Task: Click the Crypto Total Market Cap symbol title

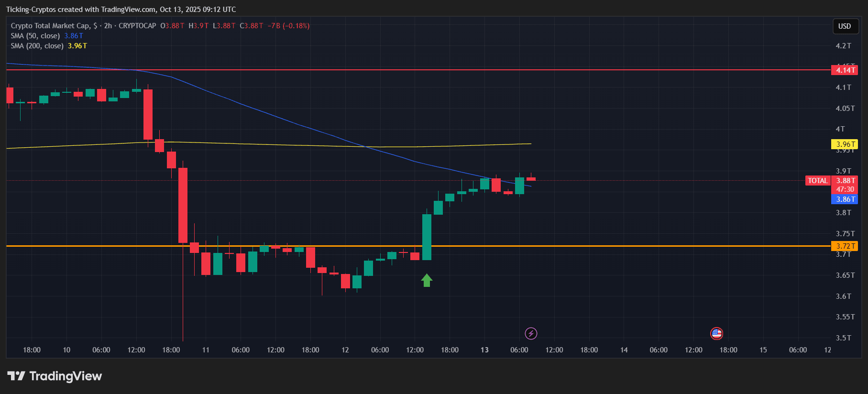Action: point(50,26)
